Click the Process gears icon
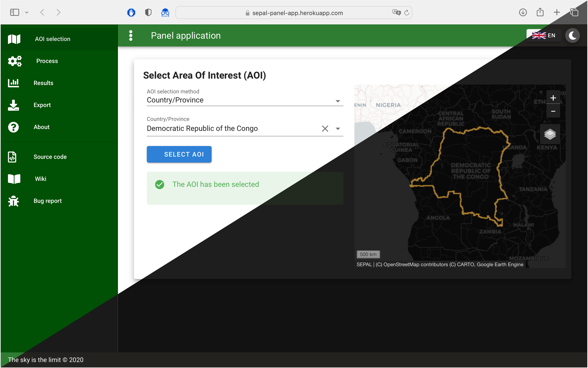 pos(15,61)
